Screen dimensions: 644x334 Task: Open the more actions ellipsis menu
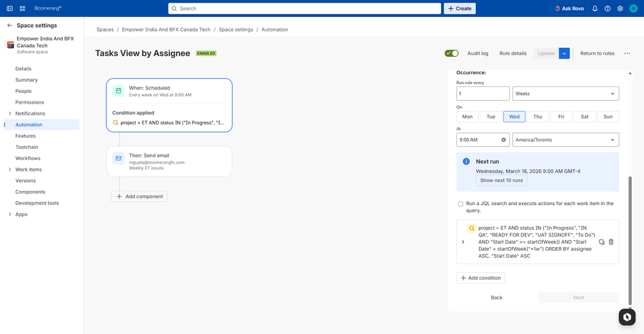click(627, 54)
